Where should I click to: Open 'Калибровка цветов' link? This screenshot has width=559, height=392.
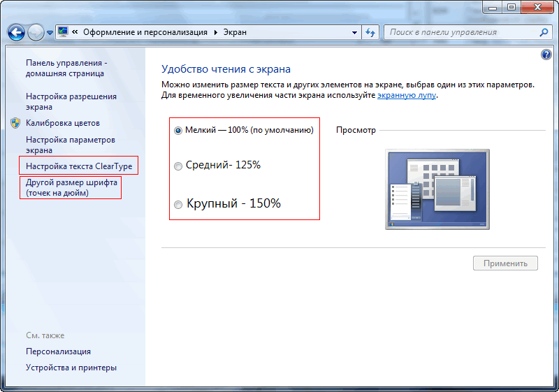point(63,123)
